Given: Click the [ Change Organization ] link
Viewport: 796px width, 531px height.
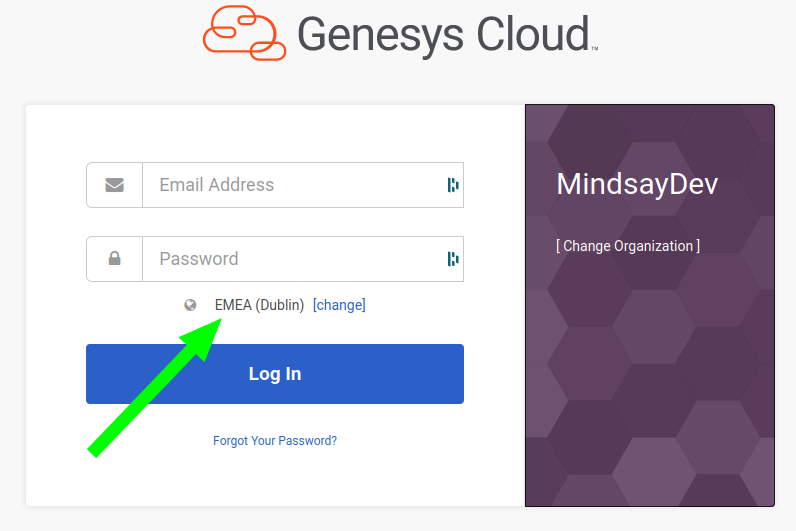Looking at the screenshot, I should click(x=628, y=246).
